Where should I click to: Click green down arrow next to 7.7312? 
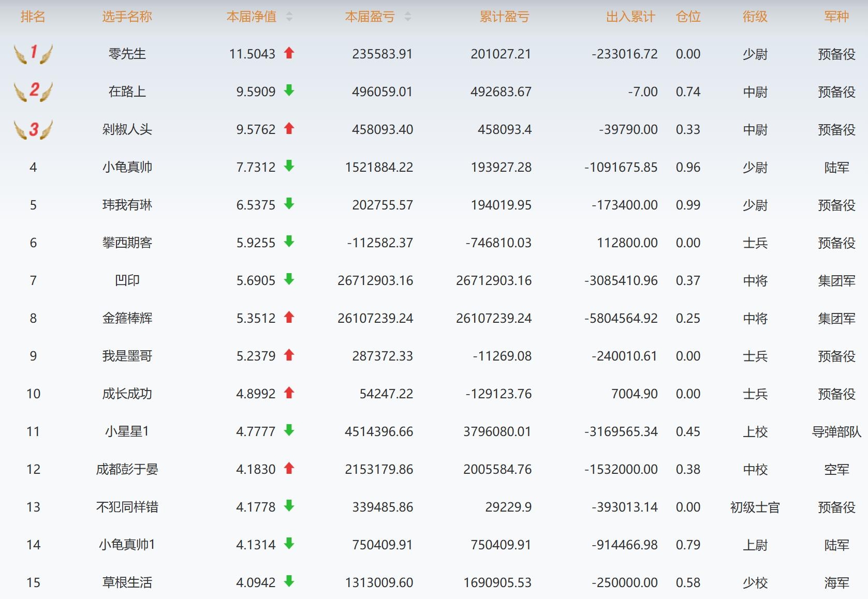(289, 166)
